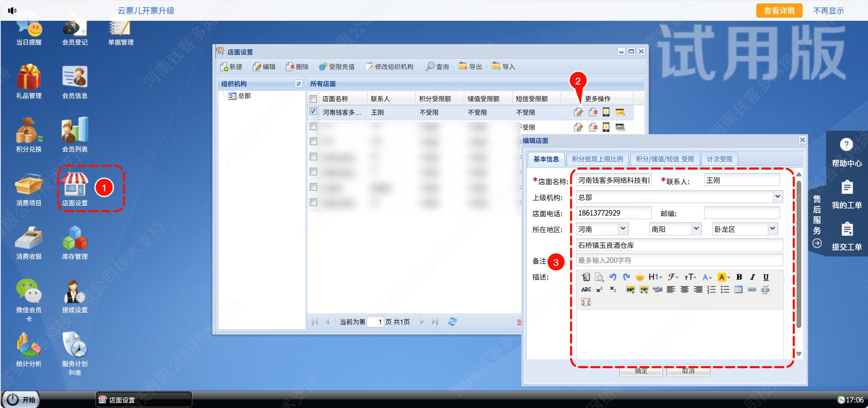Open the 卧龙区 district dropdown

(773, 229)
